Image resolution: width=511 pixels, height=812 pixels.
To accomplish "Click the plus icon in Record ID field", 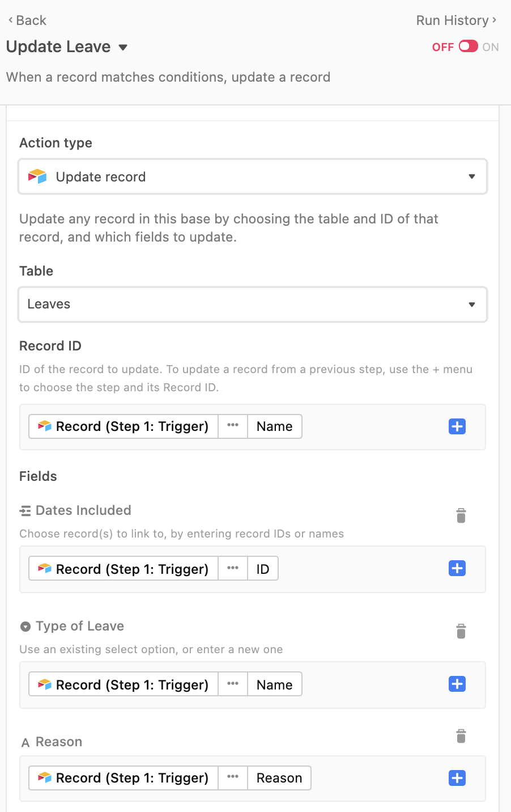I will (457, 426).
